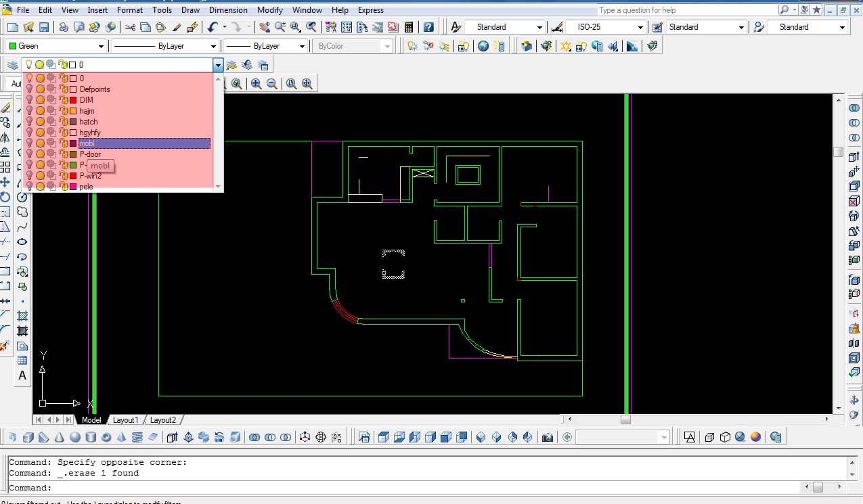The height and width of the screenshot is (504, 863).
Task: Select the Multiline Text 'A' tool
Action: tap(22, 376)
